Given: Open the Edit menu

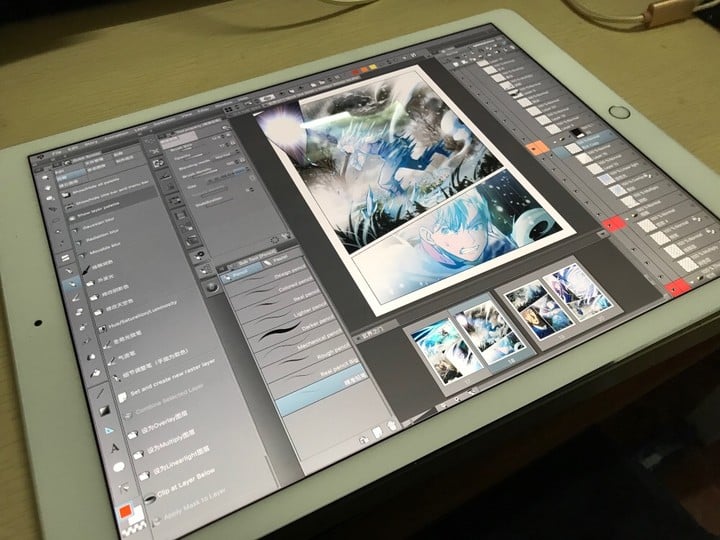Looking at the screenshot, I should coord(73,148).
